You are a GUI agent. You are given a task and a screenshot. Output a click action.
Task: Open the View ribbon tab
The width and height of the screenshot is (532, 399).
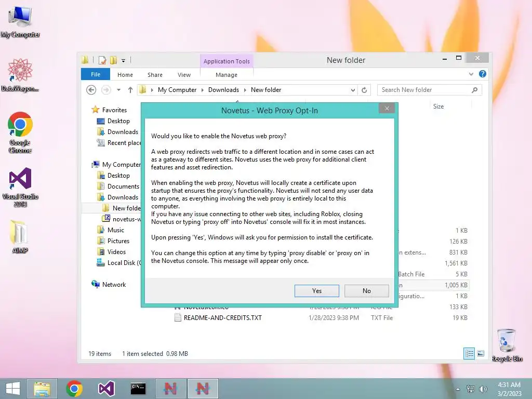coord(184,75)
